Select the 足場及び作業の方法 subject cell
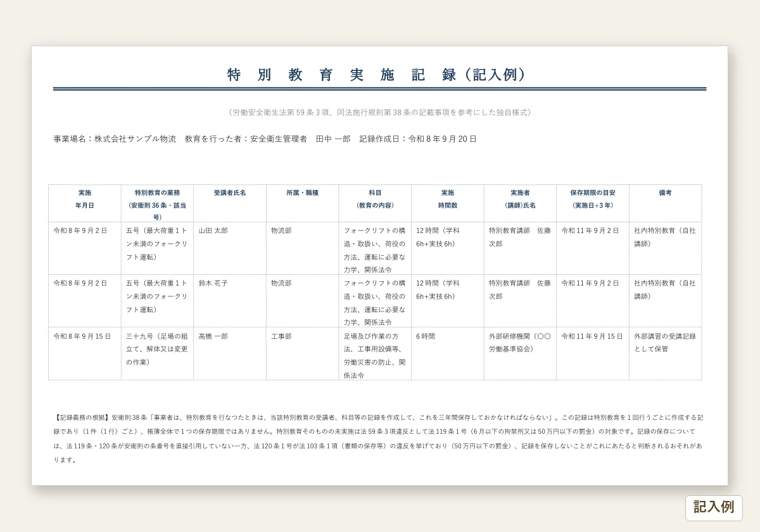This screenshot has height=532, width=760. [x=375, y=353]
